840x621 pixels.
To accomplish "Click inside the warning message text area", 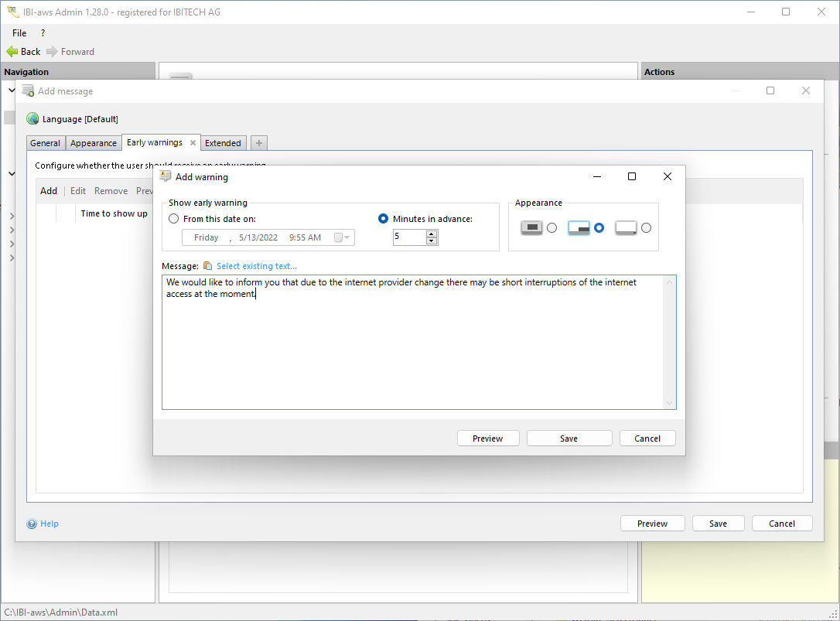I will [x=410, y=348].
